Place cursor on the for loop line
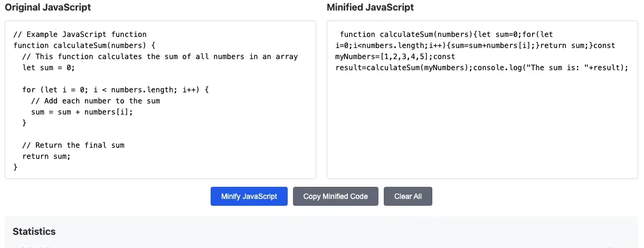The height and width of the screenshot is (248, 644). [x=116, y=90]
